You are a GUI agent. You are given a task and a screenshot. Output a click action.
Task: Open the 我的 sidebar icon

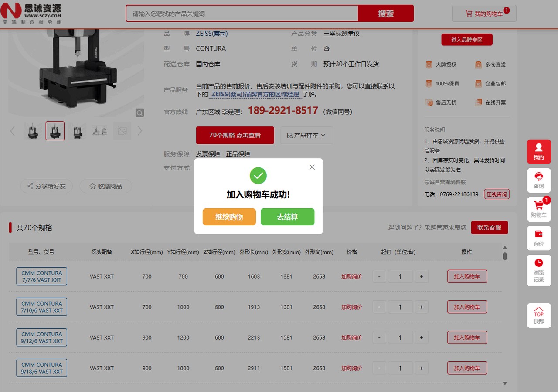tap(539, 152)
